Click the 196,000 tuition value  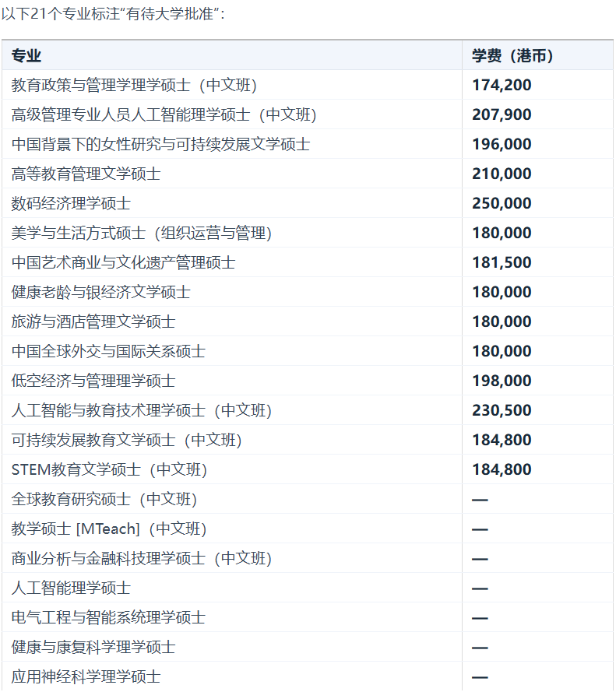pyautogui.click(x=502, y=144)
